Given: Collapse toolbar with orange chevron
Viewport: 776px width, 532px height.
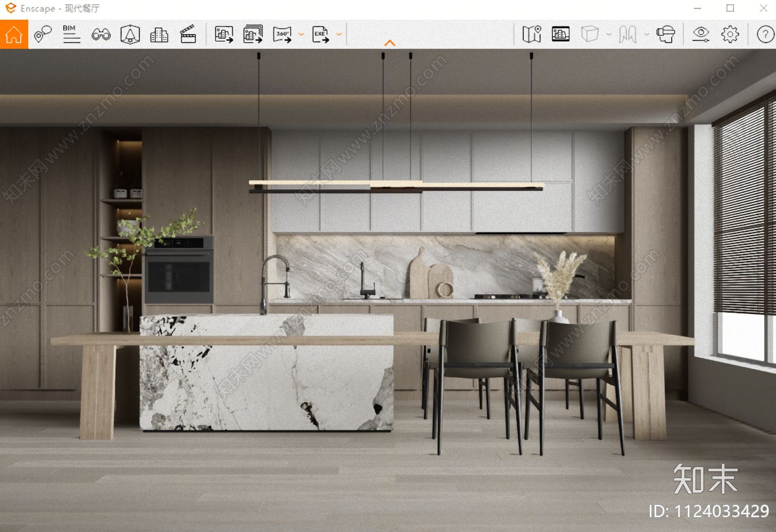Looking at the screenshot, I should (x=390, y=43).
